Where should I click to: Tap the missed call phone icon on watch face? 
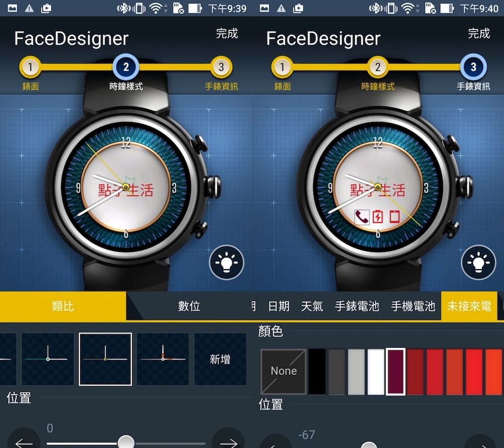(361, 217)
